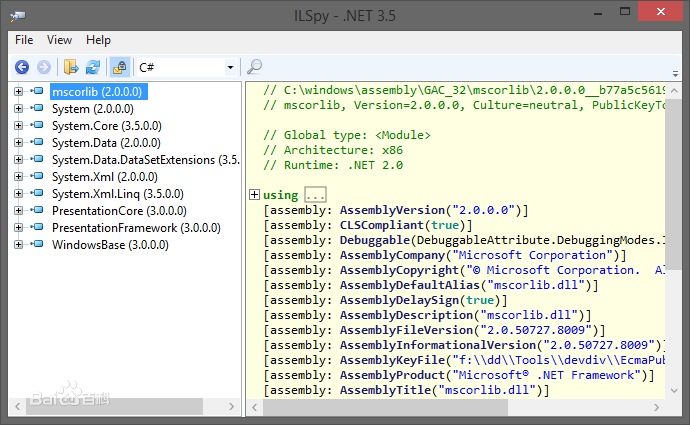
Task: Click the AssemblyInformationalVersion attribute link
Action: pyautogui.click(x=438, y=345)
